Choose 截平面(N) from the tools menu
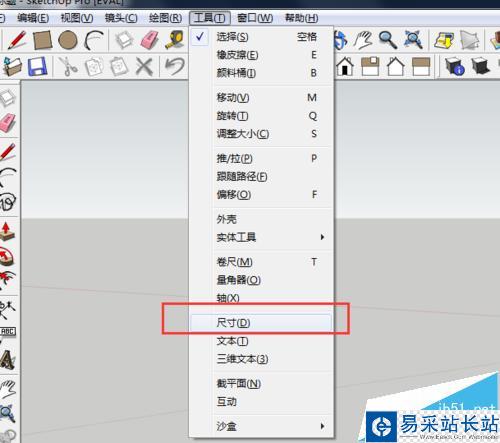Viewport: 500px width, 443px height. (261, 384)
